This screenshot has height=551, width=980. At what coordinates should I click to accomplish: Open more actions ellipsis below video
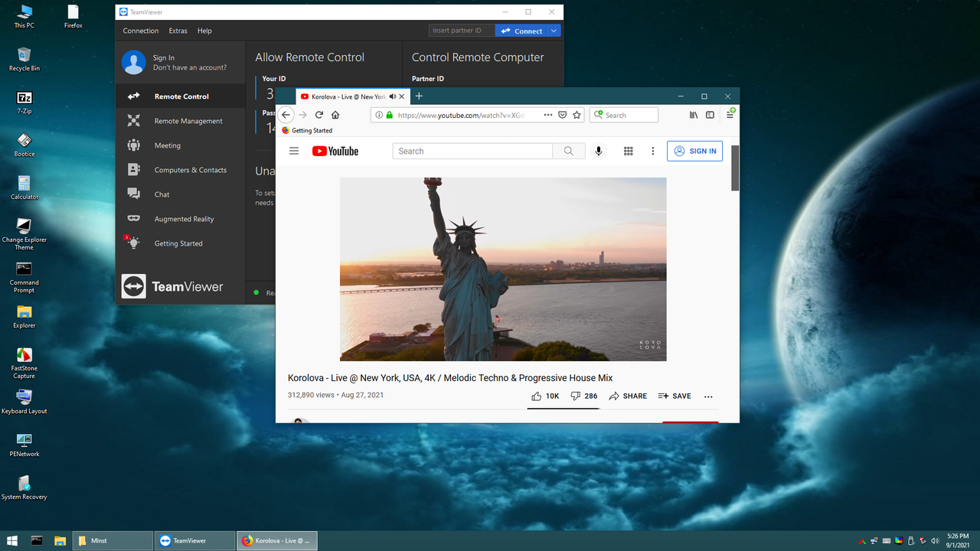click(708, 396)
